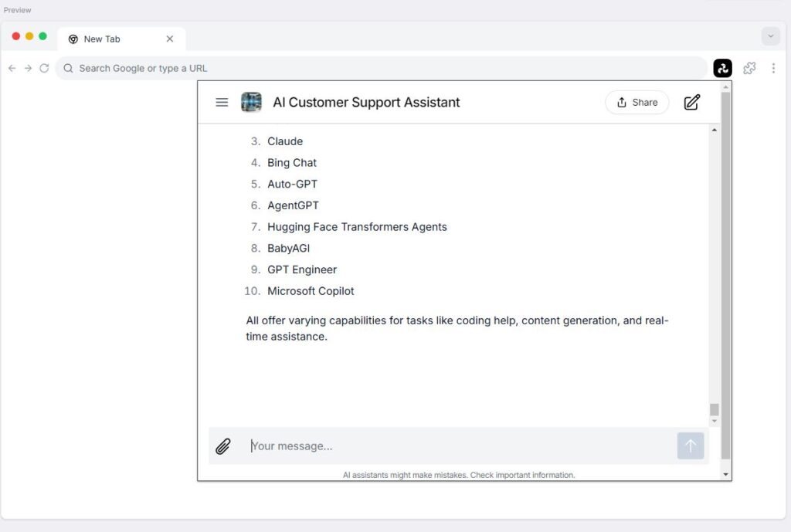Click the chat scrollbar down arrow
791x532 pixels.
pos(715,421)
